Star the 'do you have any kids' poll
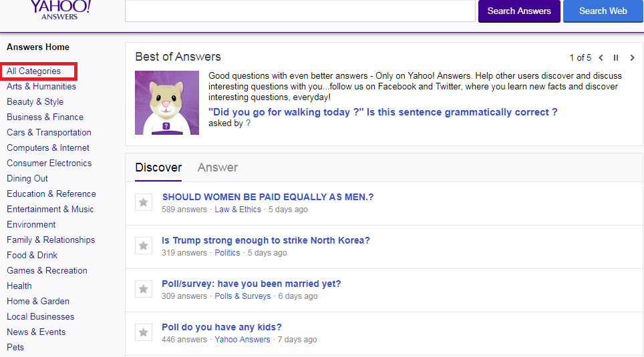The height and width of the screenshot is (357, 644). click(x=144, y=332)
